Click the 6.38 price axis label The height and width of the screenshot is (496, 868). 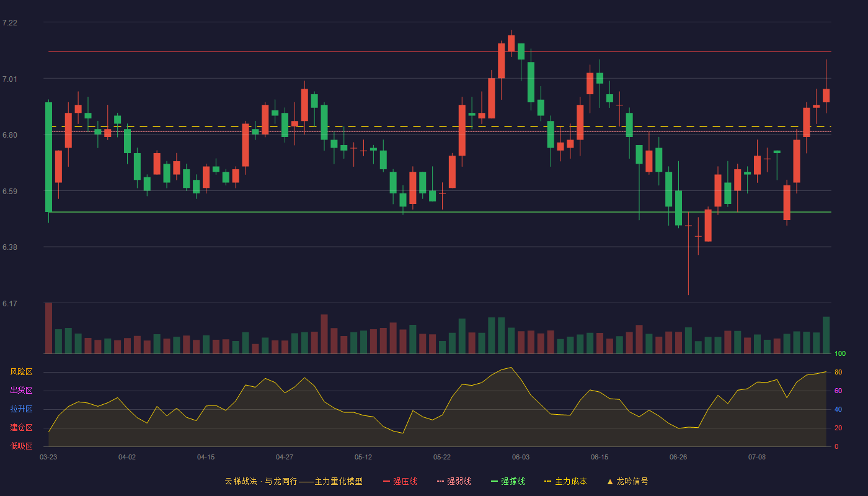10,247
